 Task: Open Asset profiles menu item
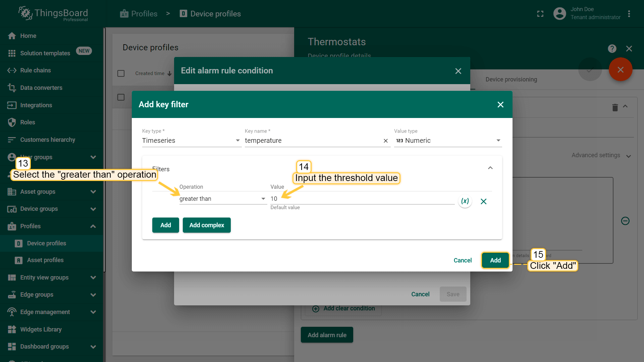pos(52,260)
